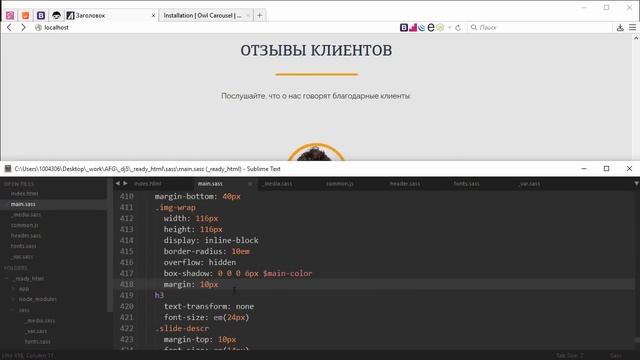The height and width of the screenshot is (360, 640).
Task: Open the browser downloads panel
Action: click(x=620, y=27)
